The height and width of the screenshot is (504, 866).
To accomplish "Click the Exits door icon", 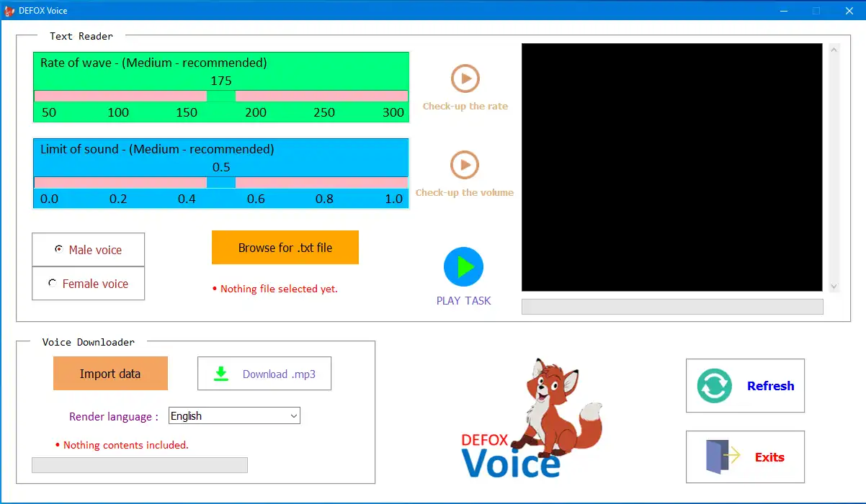I will pos(723,457).
